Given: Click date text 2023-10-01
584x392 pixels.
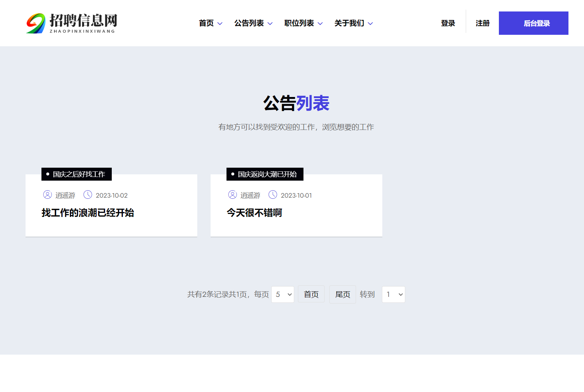Looking at the screenshot, I should 296,195.
